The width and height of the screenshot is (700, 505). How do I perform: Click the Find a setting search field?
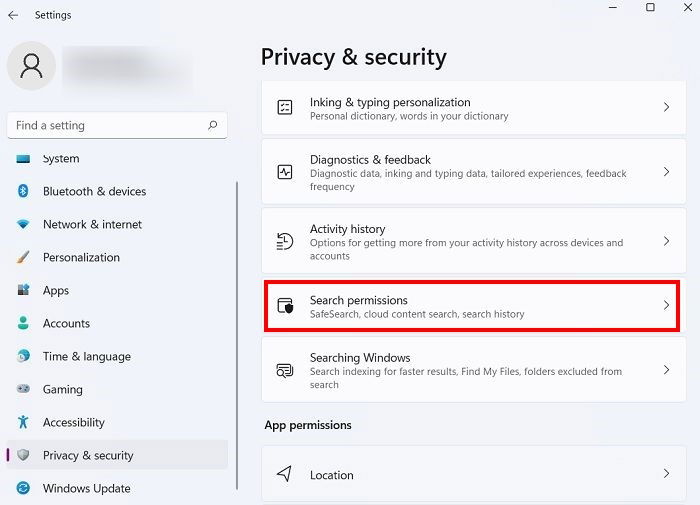click(x=117, y=125)
